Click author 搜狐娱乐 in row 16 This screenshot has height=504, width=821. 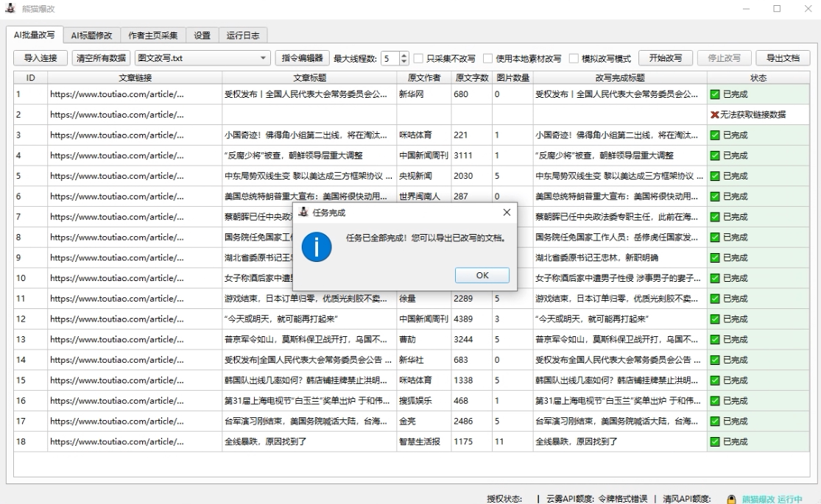pos(423,401)
